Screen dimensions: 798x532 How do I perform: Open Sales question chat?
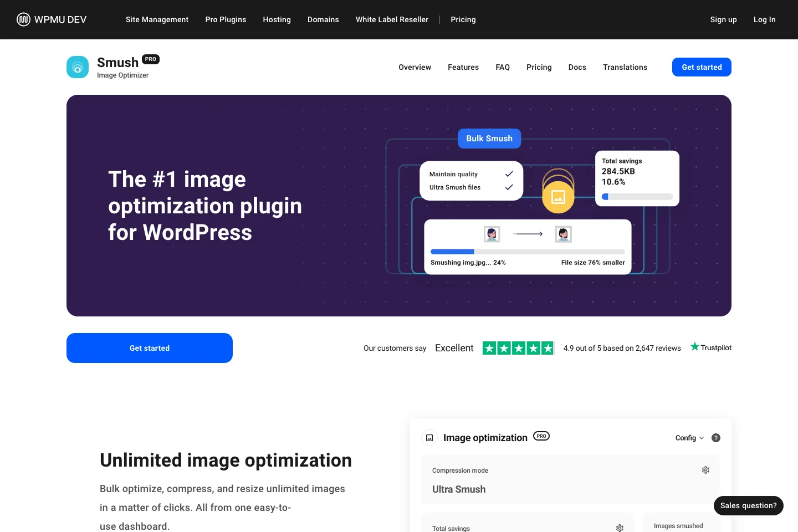pyautogui.click(x=748, y=505)
